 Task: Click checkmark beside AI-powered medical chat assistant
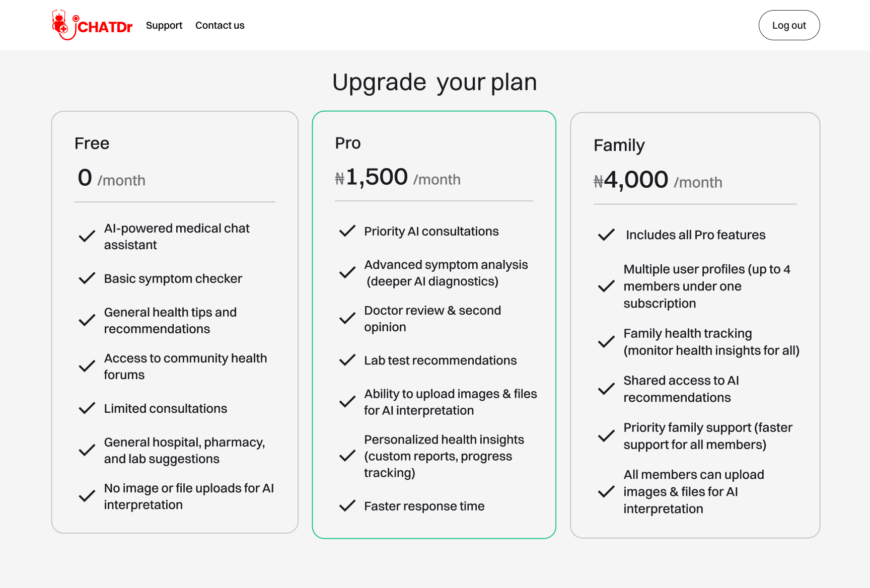click(87, 236)
